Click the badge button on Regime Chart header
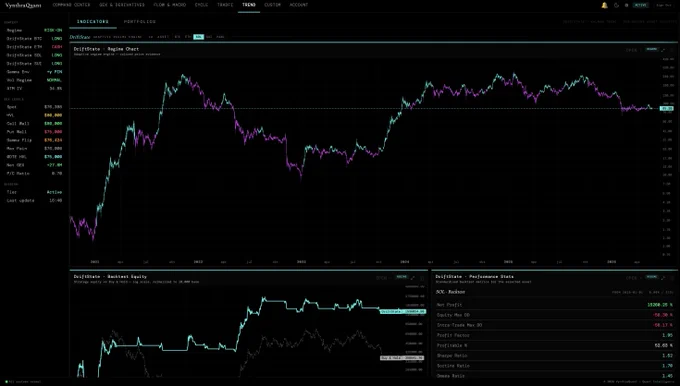 coord(651,49)
